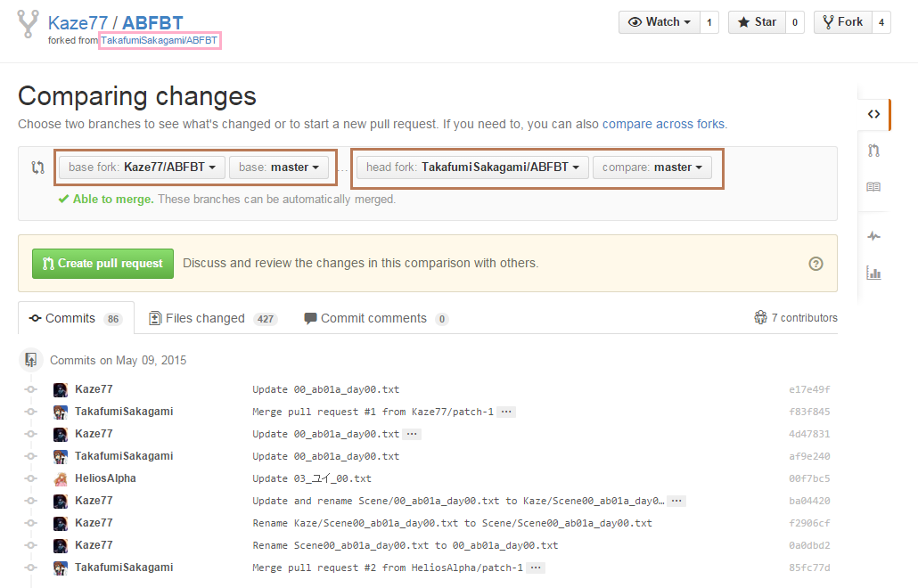Star the repository
Image resolution: width=918 pixels, height=588 pixels.
point(757,22)
